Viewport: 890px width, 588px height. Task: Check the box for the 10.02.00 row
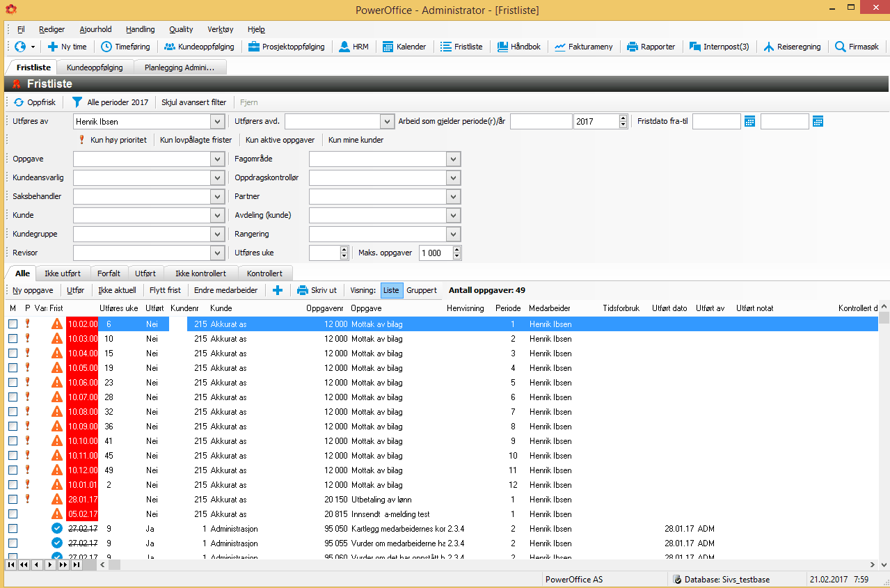(x=13, y=324)
